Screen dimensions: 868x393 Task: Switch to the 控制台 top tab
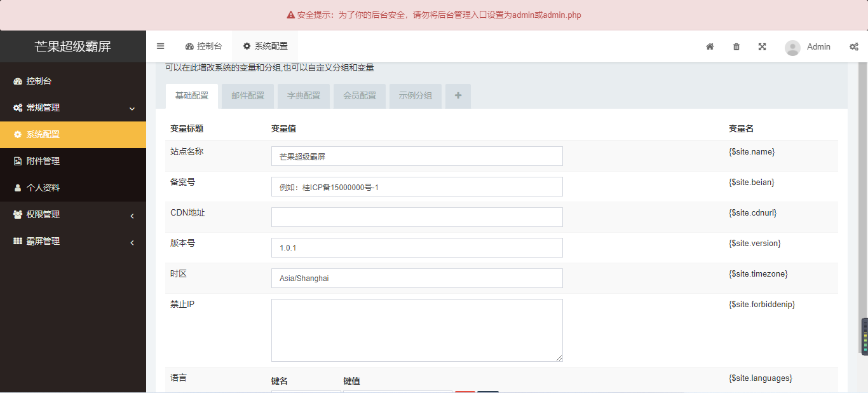[x=204, y=46]
